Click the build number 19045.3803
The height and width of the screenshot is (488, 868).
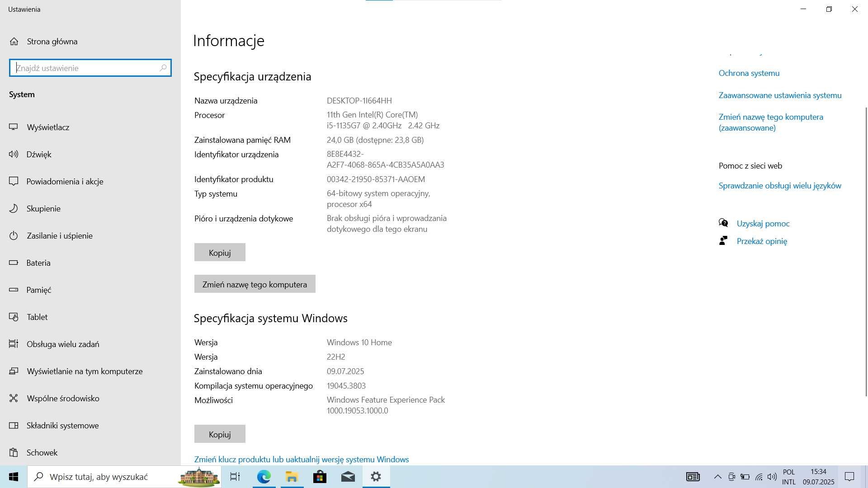[346, 385]
